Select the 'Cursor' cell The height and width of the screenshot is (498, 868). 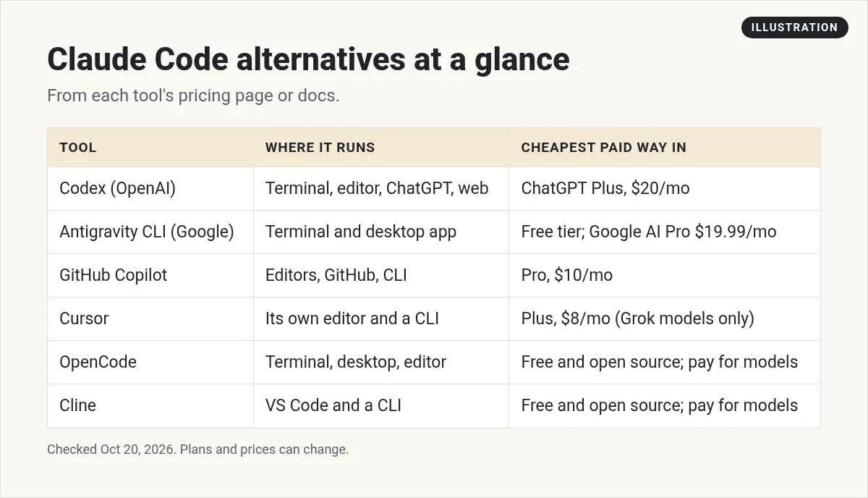[x=150, y=319]
